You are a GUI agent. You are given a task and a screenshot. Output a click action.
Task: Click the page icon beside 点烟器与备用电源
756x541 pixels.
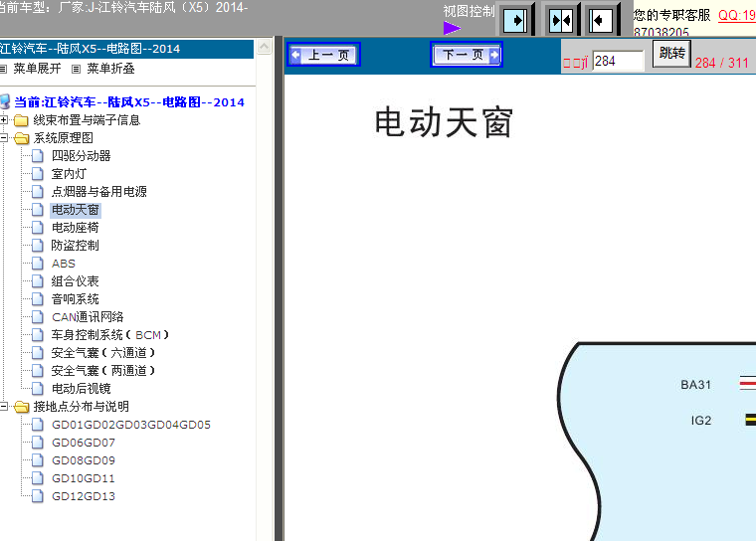coord(37,191)
